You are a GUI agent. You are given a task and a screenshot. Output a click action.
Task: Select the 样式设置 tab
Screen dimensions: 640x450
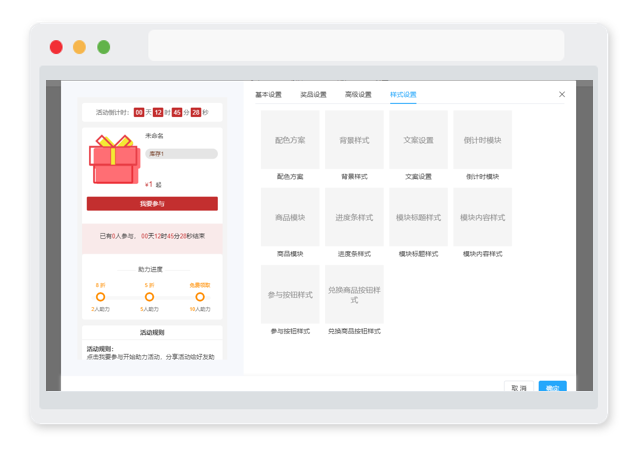(x=403, y=95)
